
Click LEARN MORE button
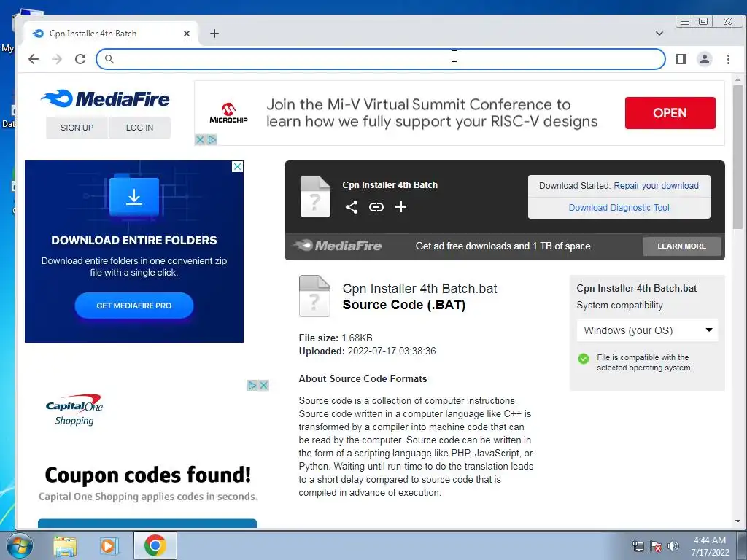pyautogui.click(x=682, y=246)
